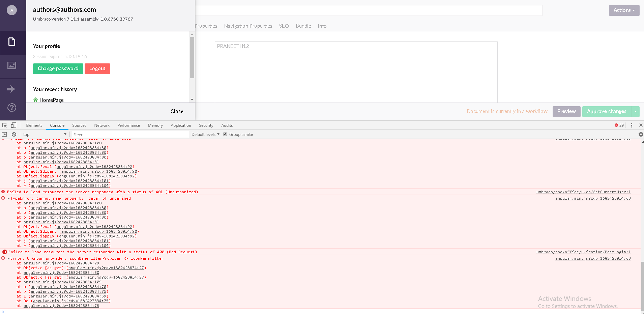Open the Content section document icon
The image size is (644, 314).
tap(12, 41)
